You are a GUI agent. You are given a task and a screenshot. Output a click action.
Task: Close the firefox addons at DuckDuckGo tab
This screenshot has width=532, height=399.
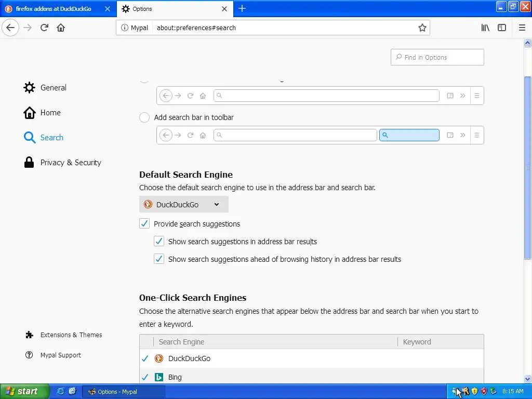click(x=107, y=9)
